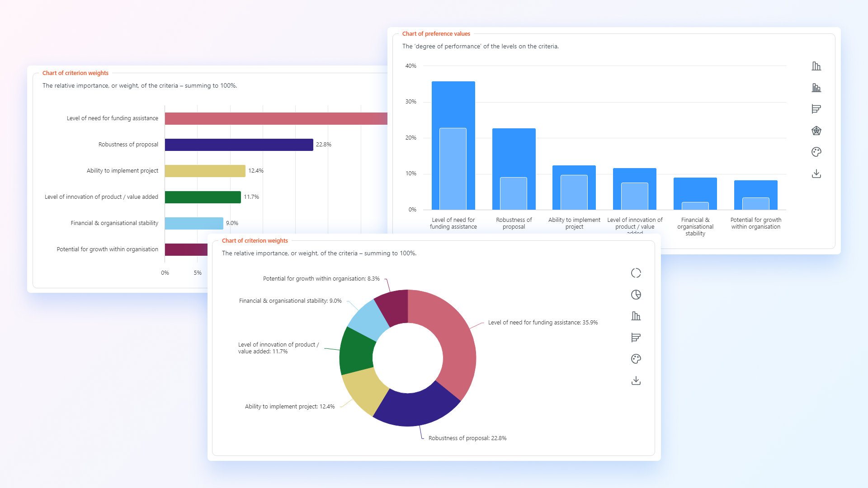Select donut chart icon in criterion weights panel

coord(636,273)
